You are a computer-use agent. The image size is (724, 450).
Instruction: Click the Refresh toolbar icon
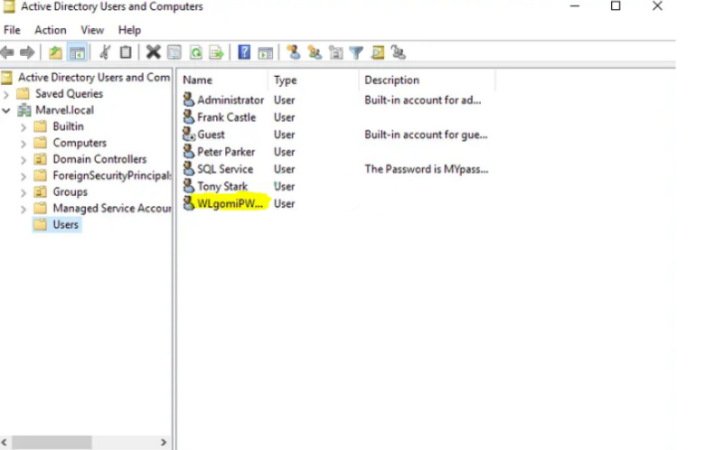(x=195, y=52)
